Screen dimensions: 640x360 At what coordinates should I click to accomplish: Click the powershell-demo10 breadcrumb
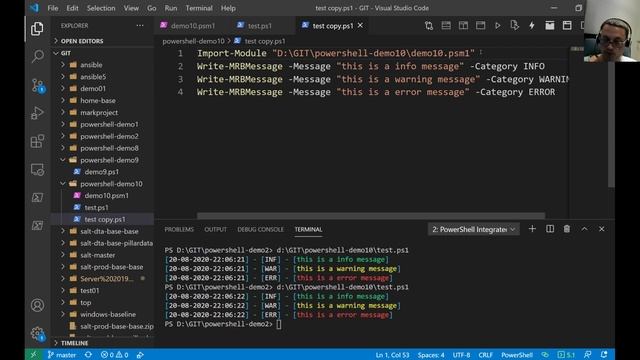click(193, 41)
